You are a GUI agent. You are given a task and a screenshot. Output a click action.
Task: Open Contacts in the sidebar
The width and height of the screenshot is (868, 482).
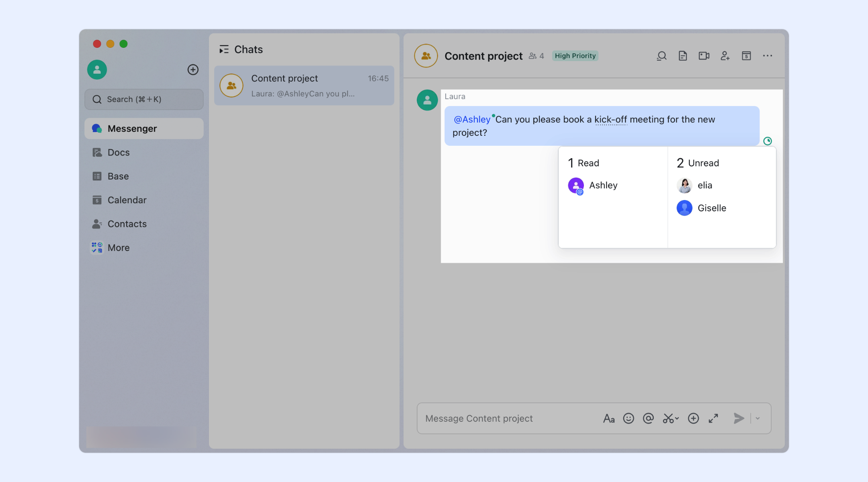point(144,224)
